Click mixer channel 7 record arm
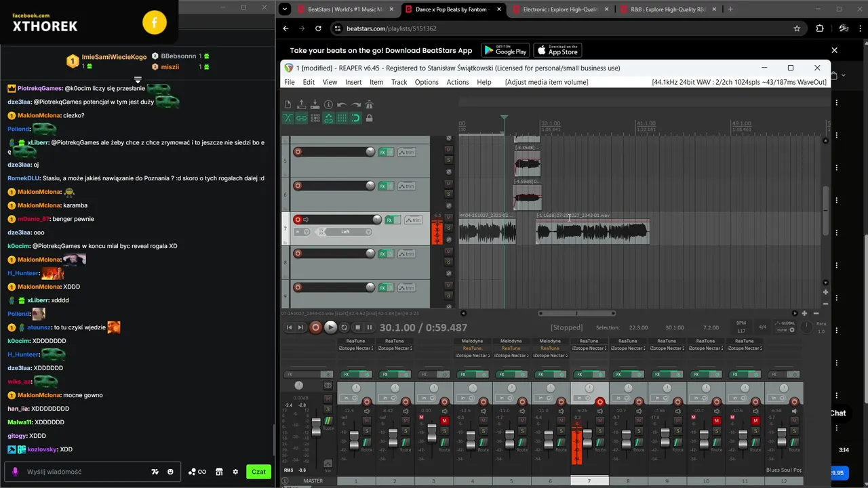Screen dimensions: 868x488 click(599, 402)
